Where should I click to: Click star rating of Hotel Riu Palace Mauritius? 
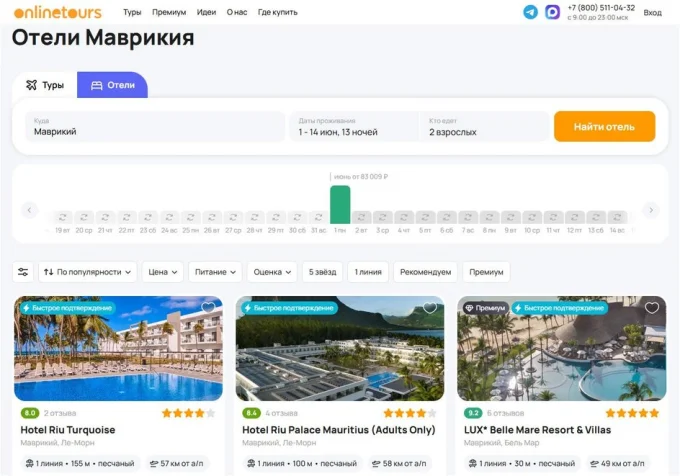pos(410,413)
